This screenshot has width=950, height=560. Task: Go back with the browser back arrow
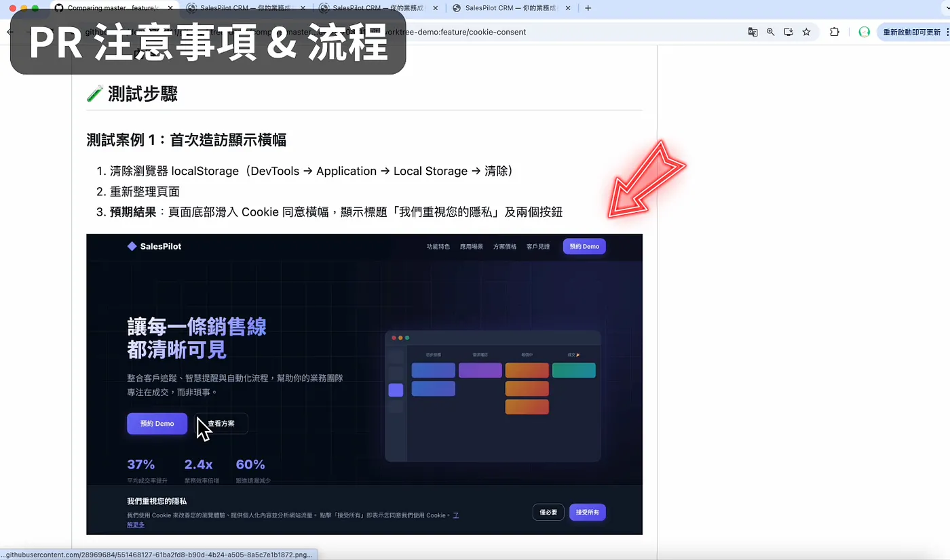[9, 32]
